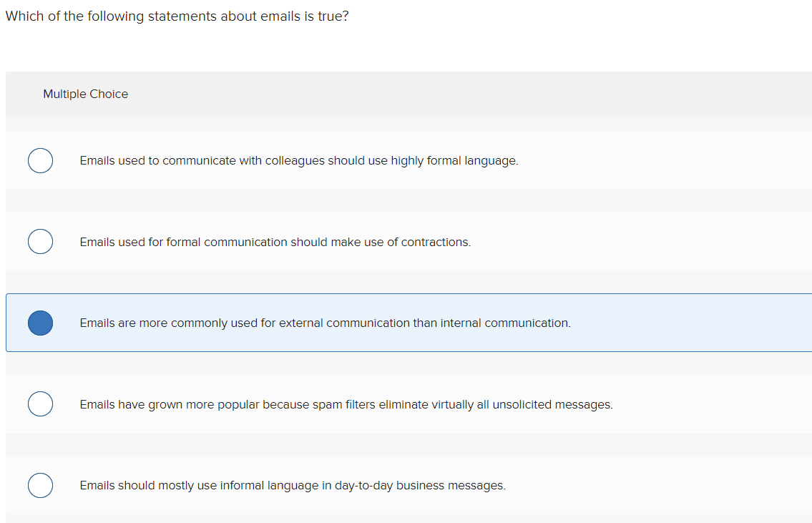Select the radio button for the spam filters statement

41,404
